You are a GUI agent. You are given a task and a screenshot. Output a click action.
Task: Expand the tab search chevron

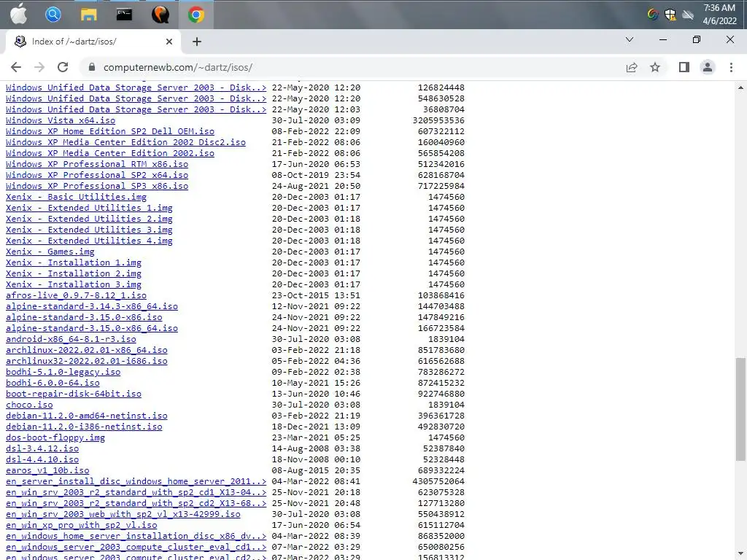630,39
